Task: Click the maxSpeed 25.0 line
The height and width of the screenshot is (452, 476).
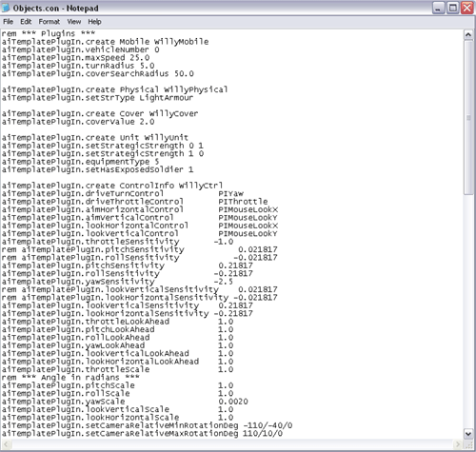Action: click(x=75, y=58)
